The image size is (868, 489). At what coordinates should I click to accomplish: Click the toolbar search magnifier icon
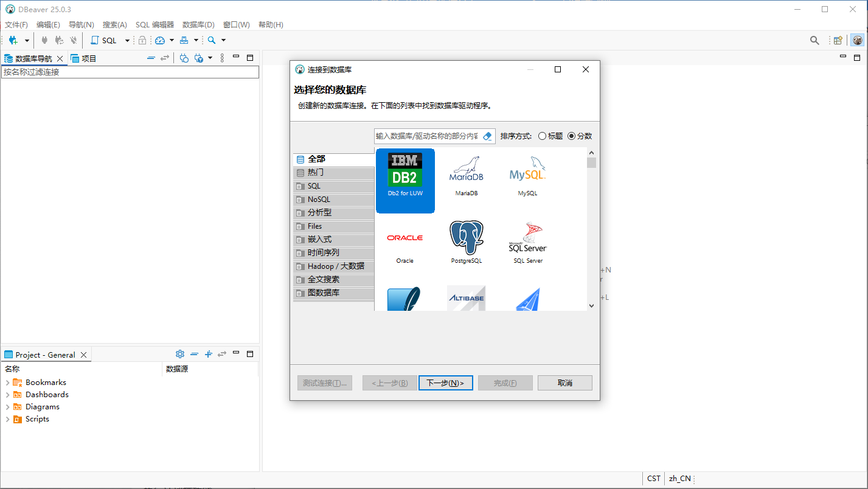pos(212,40)
